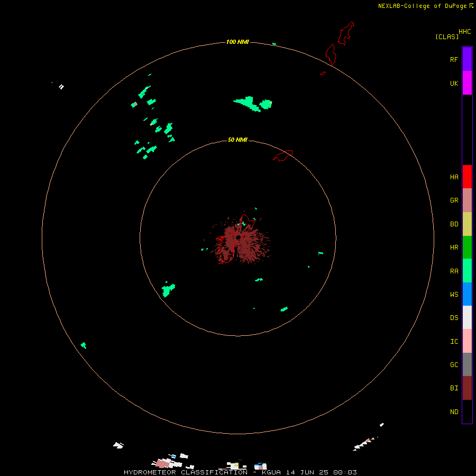
Task: Click the GC legend label
Action: [x=454, y=365]
